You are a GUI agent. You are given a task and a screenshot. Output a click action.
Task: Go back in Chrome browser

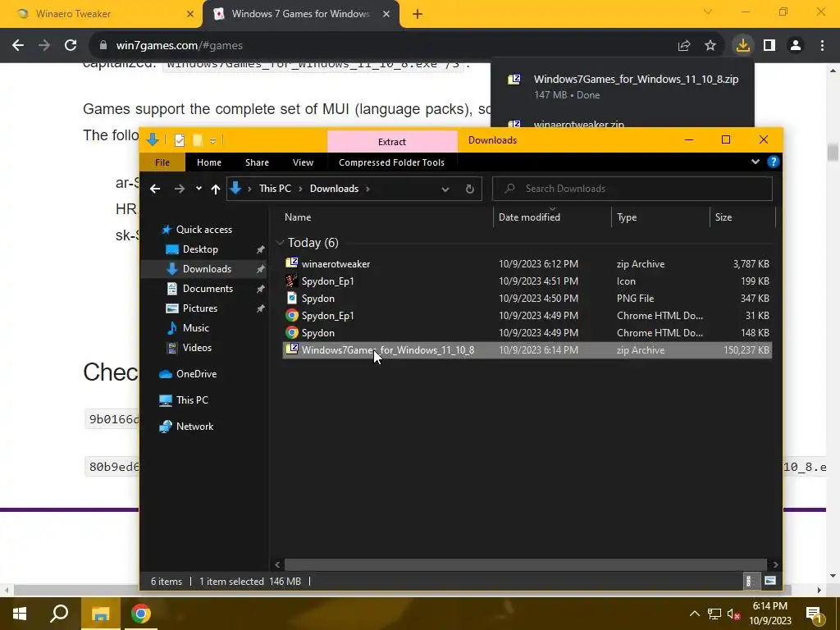pos(18,46)
